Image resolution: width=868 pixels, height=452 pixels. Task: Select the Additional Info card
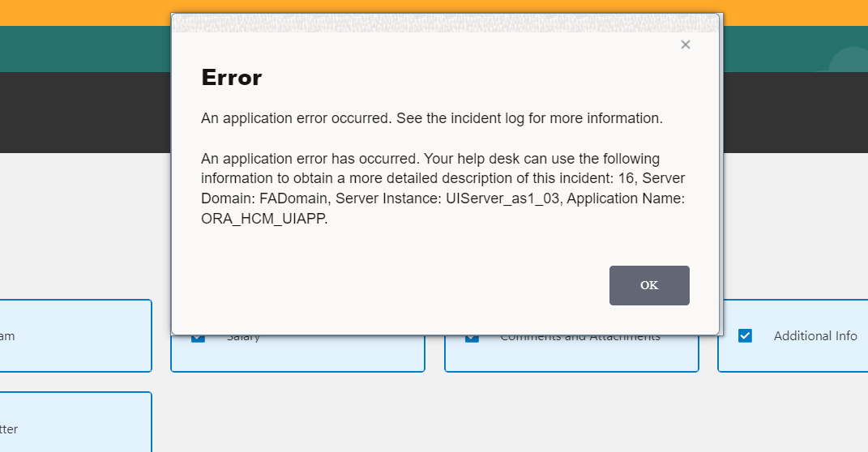pyautogui.click(x=793, y=336)
